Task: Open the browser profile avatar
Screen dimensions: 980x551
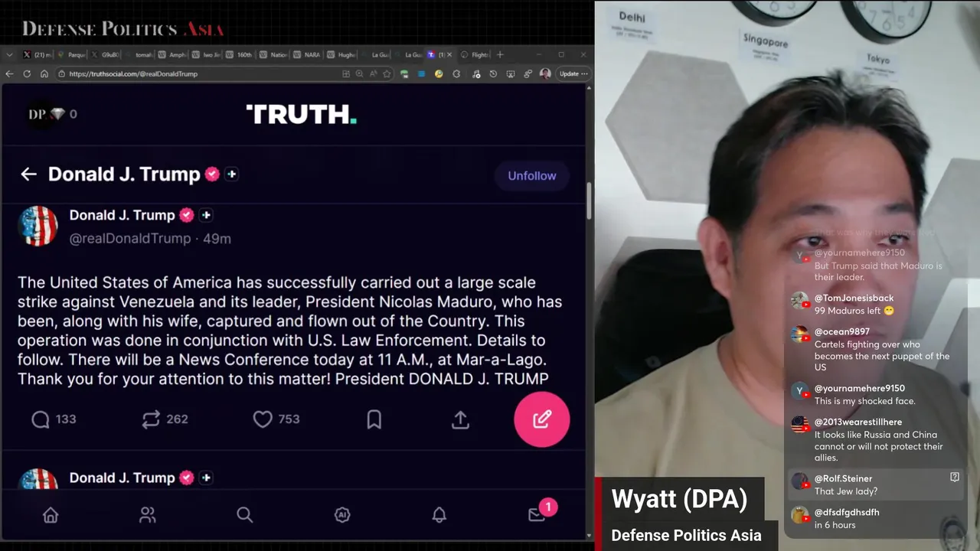Action: pos(545,73)
